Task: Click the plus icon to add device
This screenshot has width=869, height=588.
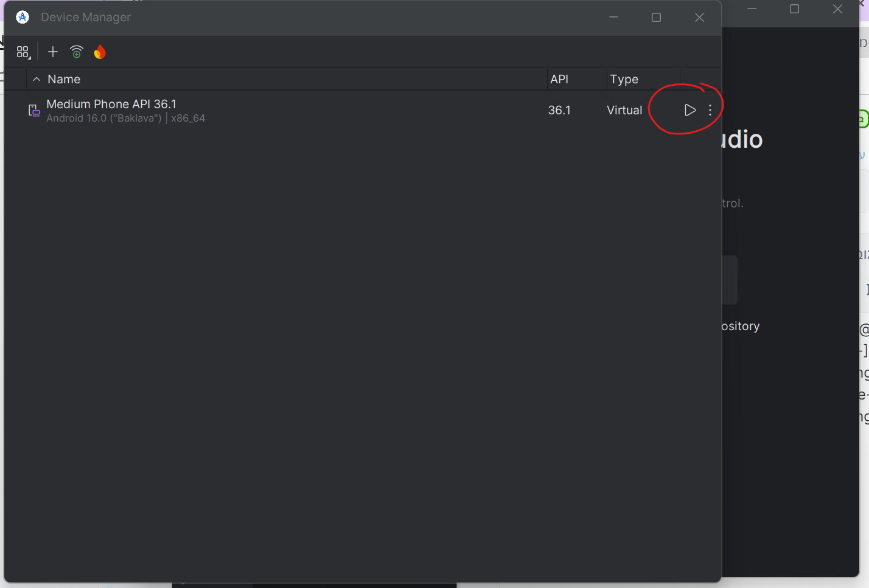Action: pyautogui.click(x=53, y=52)
